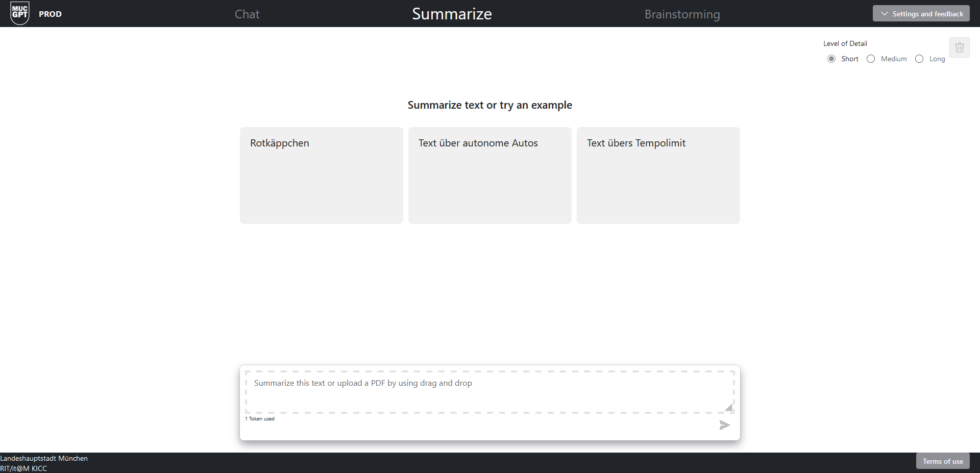Clear the content with the trash icon
Screen dimensions: 980x473
[x=959, y=47]
